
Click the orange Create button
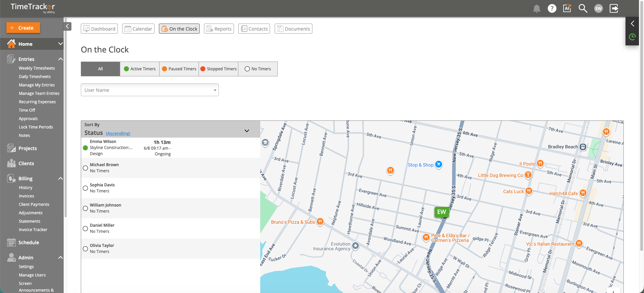tap(23, 28)
